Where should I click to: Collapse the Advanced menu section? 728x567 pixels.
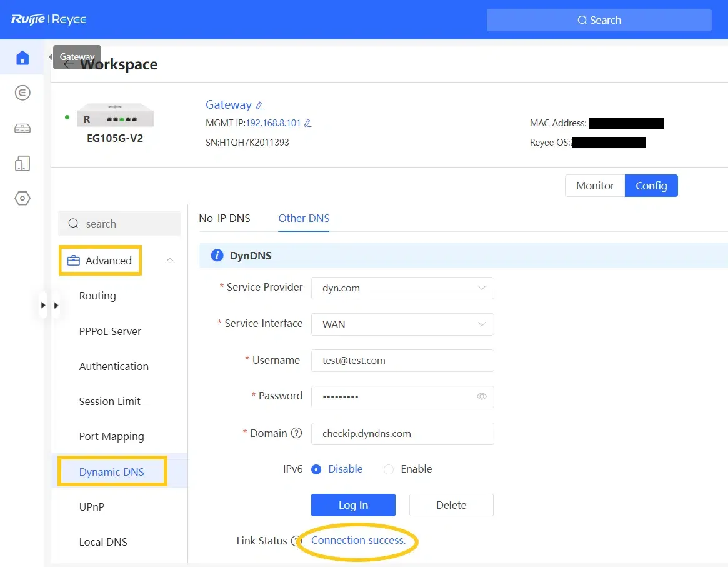170,260
